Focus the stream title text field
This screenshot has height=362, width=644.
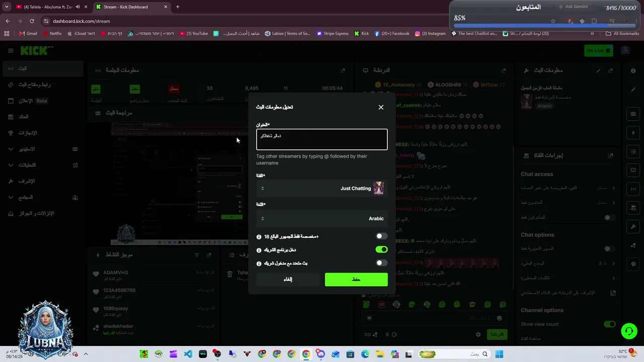[x=322, y=139]
